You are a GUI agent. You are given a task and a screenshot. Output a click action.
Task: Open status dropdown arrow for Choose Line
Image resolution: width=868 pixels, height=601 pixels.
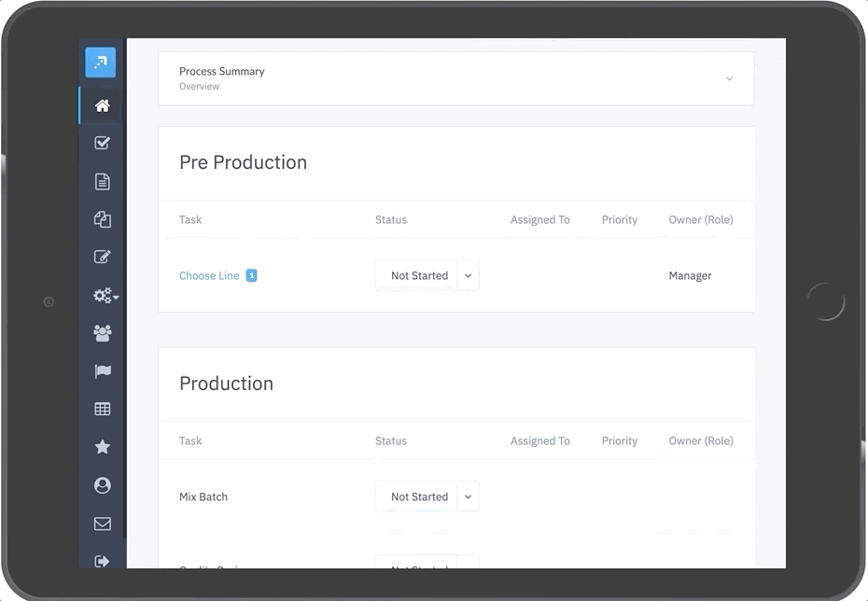tap(469, 275)
